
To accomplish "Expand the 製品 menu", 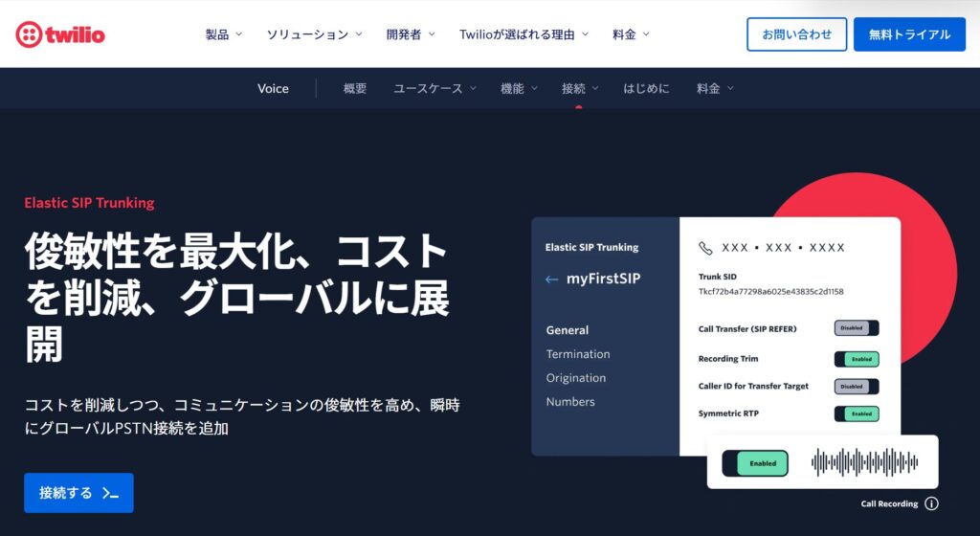I will pyautogui.click(x=224, y=34).
